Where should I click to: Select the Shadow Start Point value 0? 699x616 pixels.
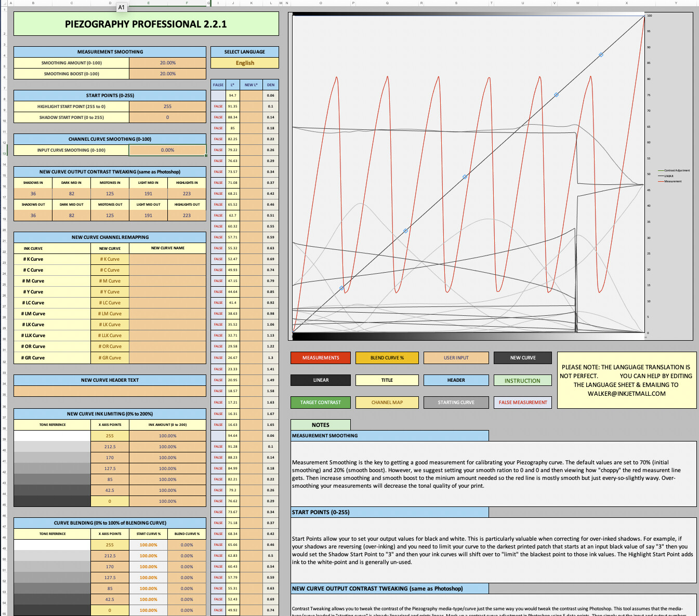[167, 117]
